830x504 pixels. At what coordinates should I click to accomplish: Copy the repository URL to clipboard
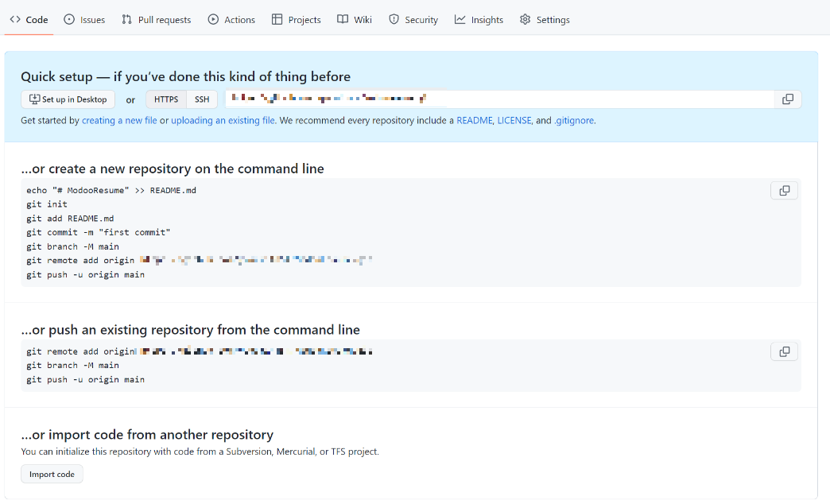pos(788,99)
